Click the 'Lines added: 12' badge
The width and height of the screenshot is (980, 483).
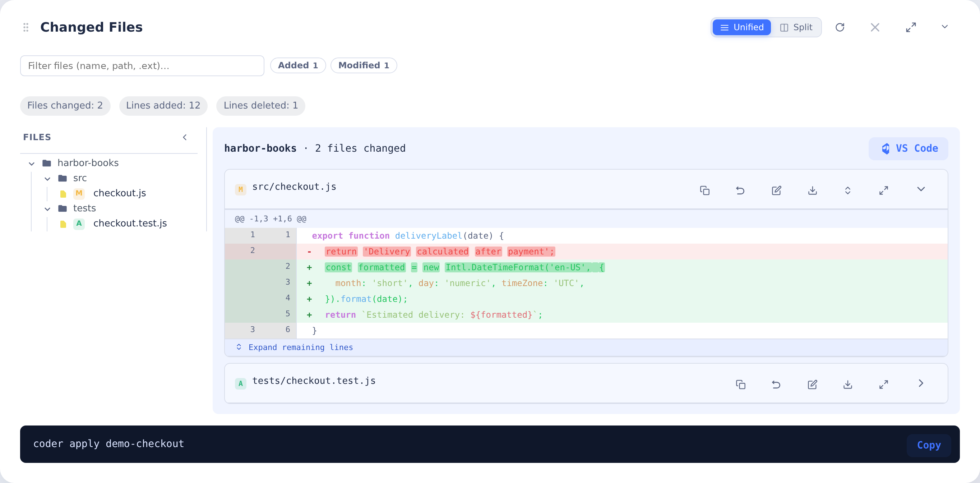[x=163, y=105]
